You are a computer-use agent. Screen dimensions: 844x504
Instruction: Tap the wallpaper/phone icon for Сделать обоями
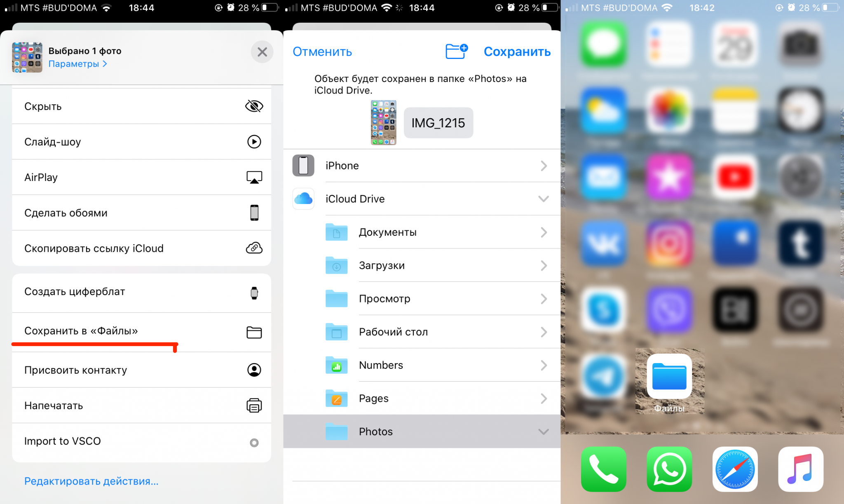point(254,213)
